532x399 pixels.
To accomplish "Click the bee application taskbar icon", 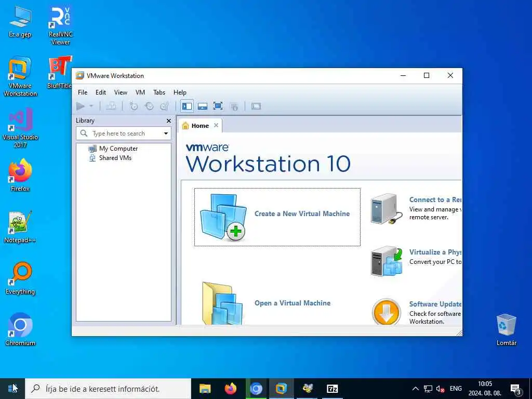I will tap(307, 389).
